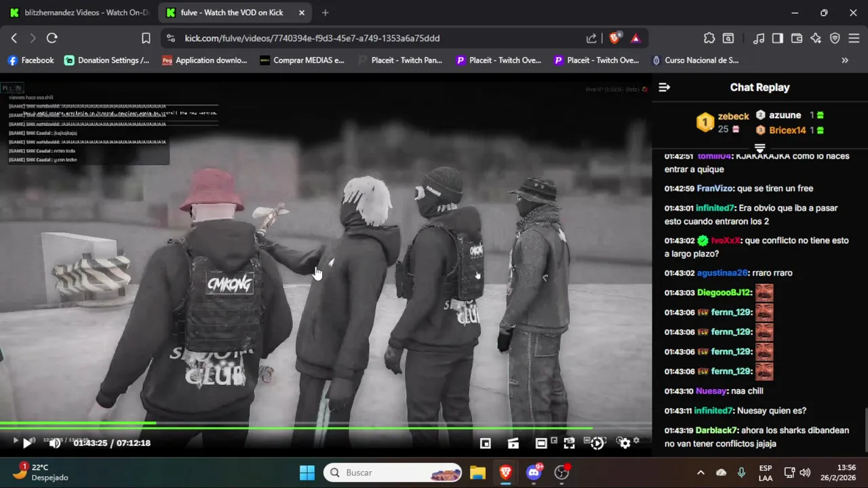The height and width of the screenshot is (488, 868).
Task: Share this page from address bar
Action: (x=591, y=39)
